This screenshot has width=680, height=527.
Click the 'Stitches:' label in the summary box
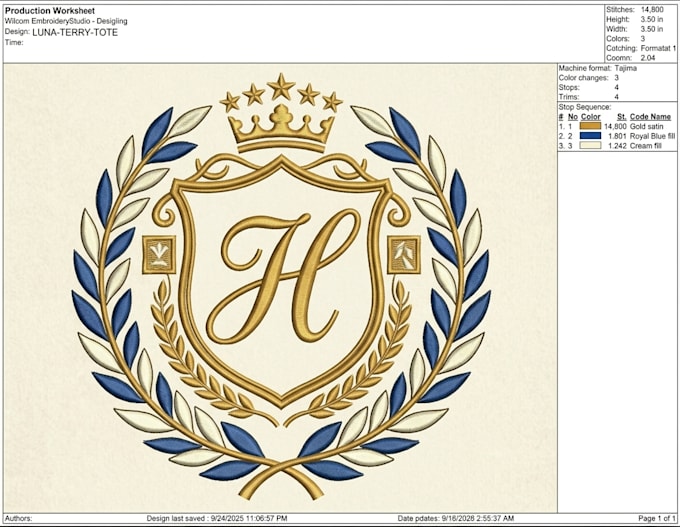620,10
